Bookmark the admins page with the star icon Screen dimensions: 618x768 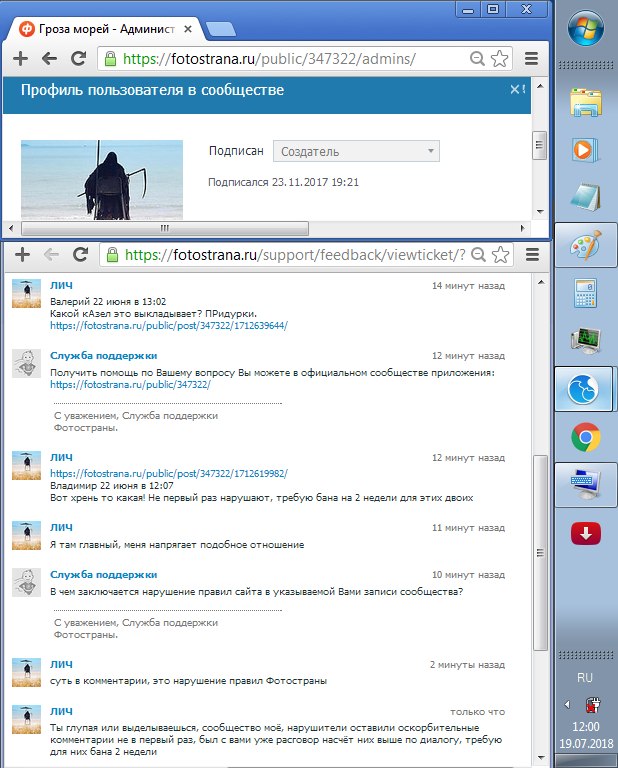pos(500,59)
